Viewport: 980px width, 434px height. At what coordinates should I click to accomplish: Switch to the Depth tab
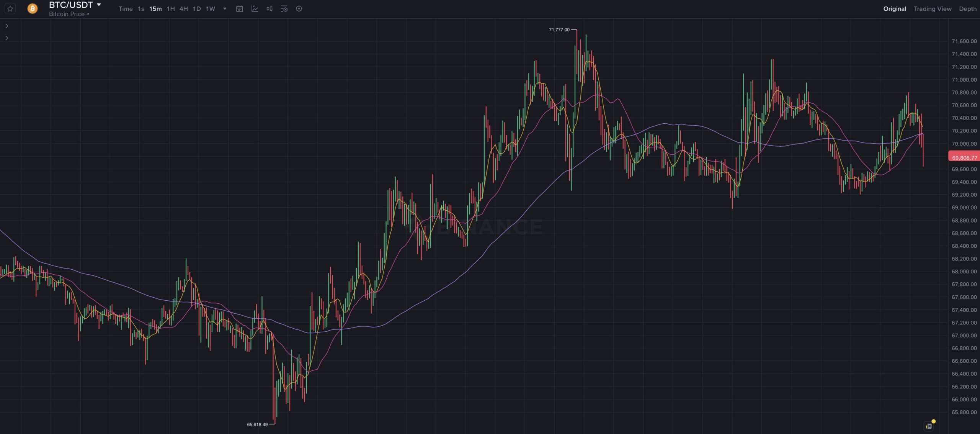(x=967, y=9)
